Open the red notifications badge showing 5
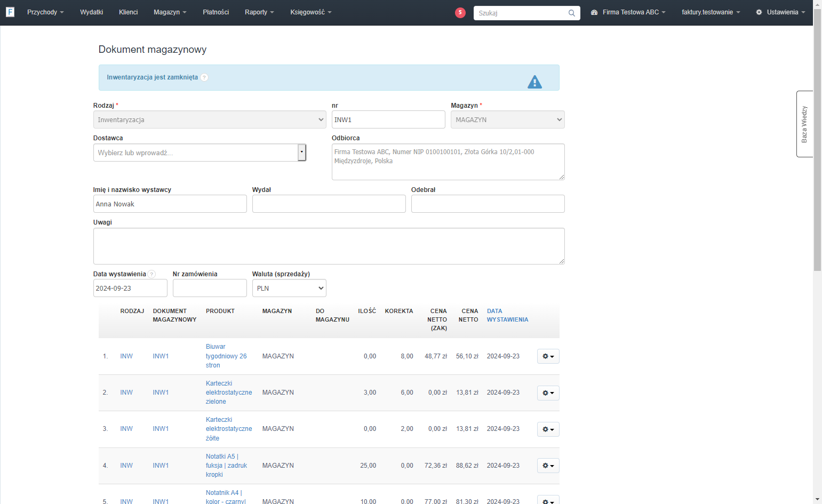This screenshot has height=504, width=822. [x=460, y=12]
